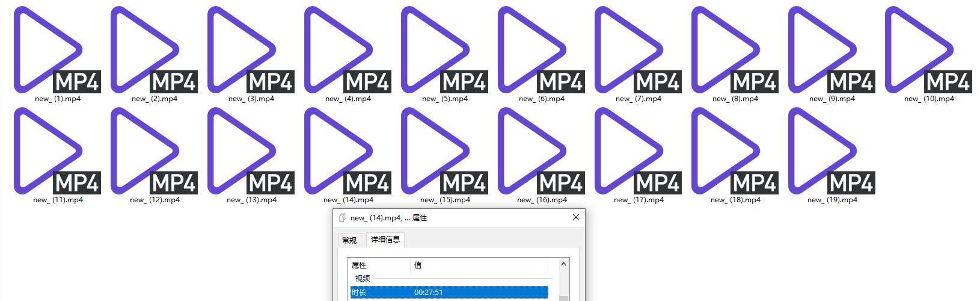Click the 值 column header
The image size is (980, 301).
click(479, 265)
